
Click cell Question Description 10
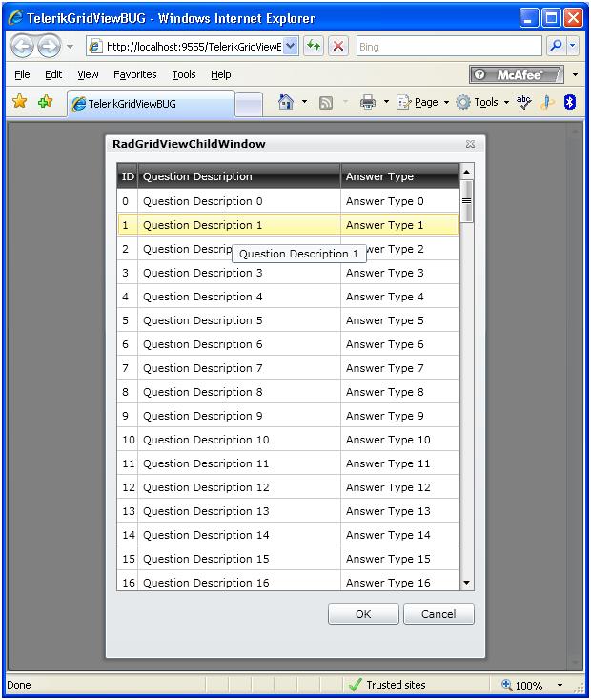click(239, 440)
